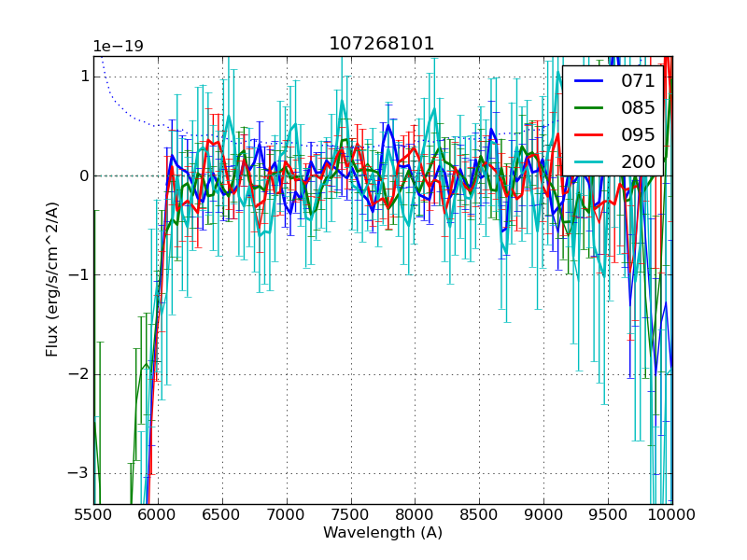Click the 5500 x-axis tick label
This screenshot has height=560, width=747.
point(93,514)
